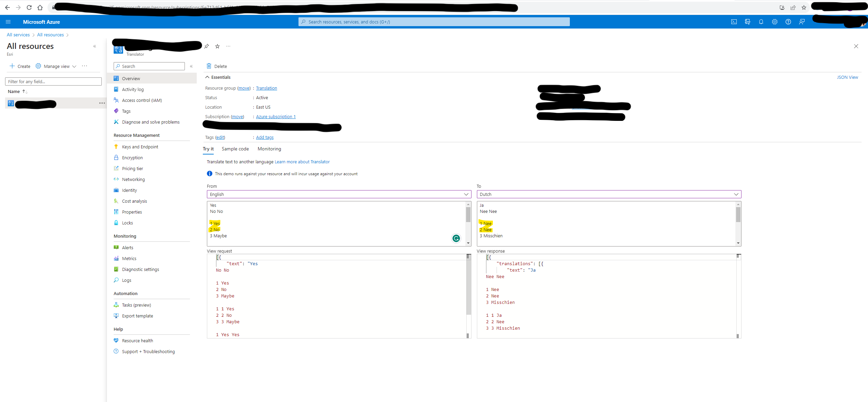Open the Feedback icon in header
The height and width of the screenshot is (402, 868).
pyautogui.click(x=802, y=22)
